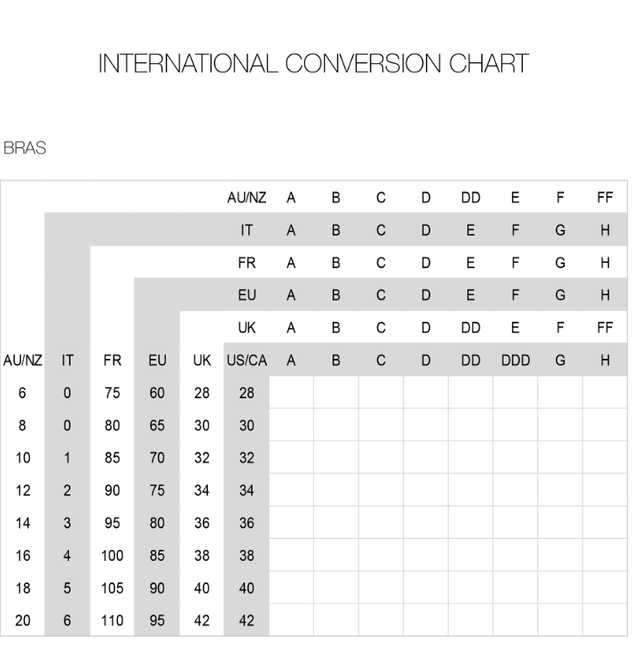This screenshot has width=634, height=672.
Task: Click the FF cup in the UK row
Action: click(x=605, y=328)
